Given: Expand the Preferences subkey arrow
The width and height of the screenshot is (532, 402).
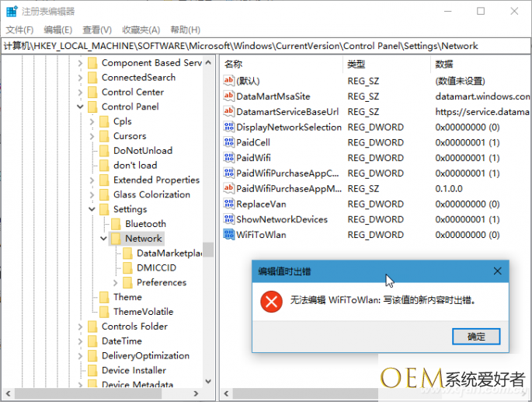Looking at the screenshot, I should click(x=116, y=283).
